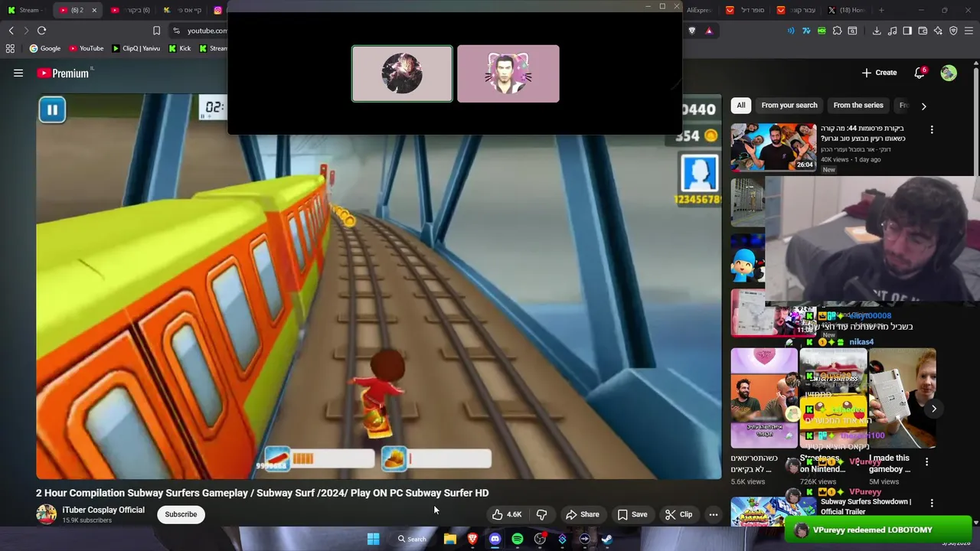Subscribe to iTuber Cosplay Official
Image resolution: width=980 pixels, height=551 pixels.
181,514
